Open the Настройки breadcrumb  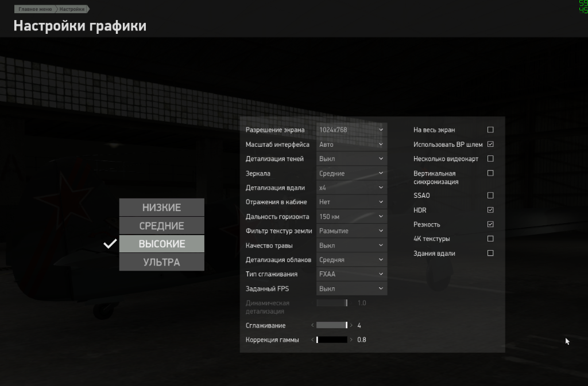72,9
